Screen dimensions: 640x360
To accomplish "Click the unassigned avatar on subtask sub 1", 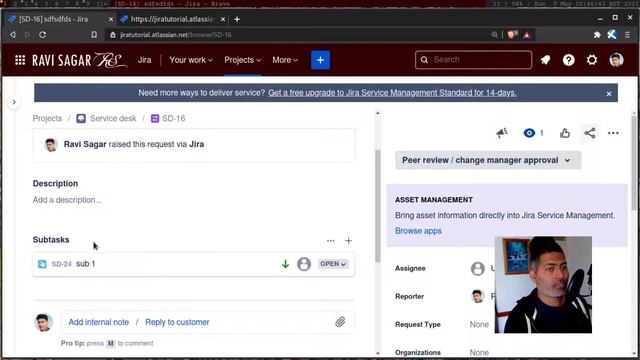I will [304, 264].
